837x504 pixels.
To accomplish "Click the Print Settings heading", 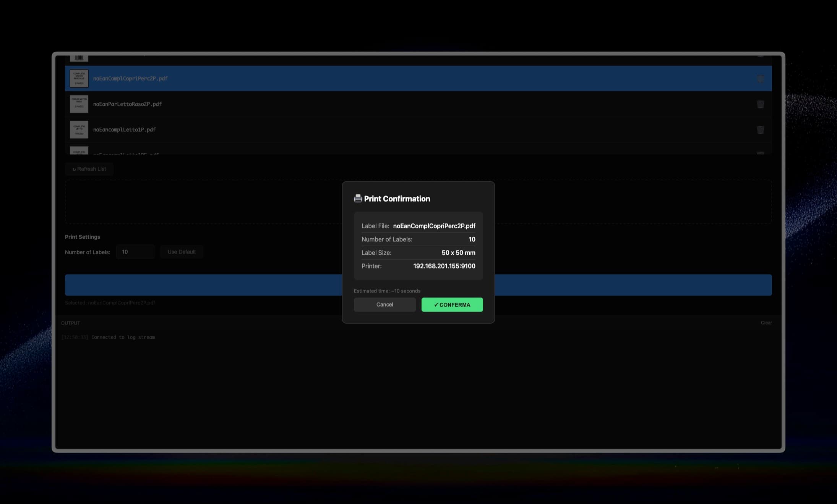I will (83, 237).
